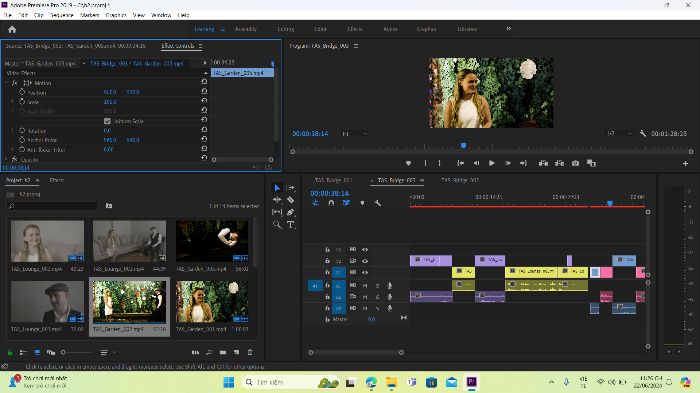Screen dimensions: 700x393
Task: Click the trash Clear icon in Project panel
Action: [250, 352]
